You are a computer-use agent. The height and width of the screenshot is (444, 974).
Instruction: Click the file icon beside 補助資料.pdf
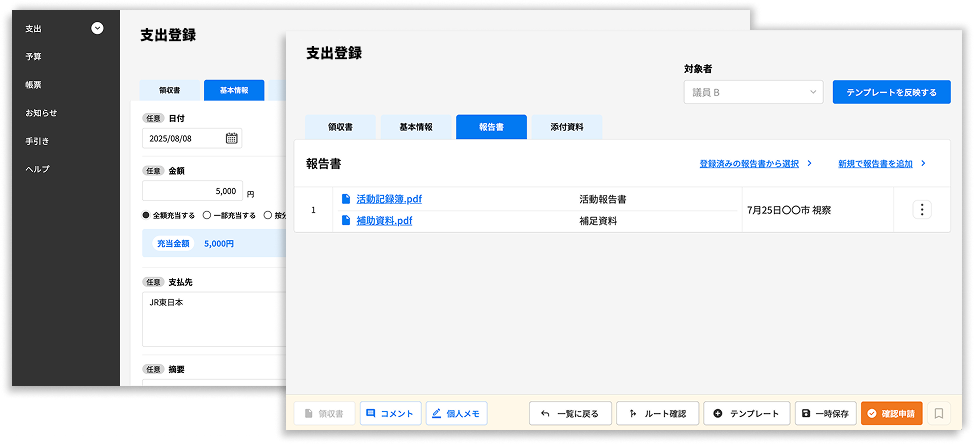click(346, 220)
